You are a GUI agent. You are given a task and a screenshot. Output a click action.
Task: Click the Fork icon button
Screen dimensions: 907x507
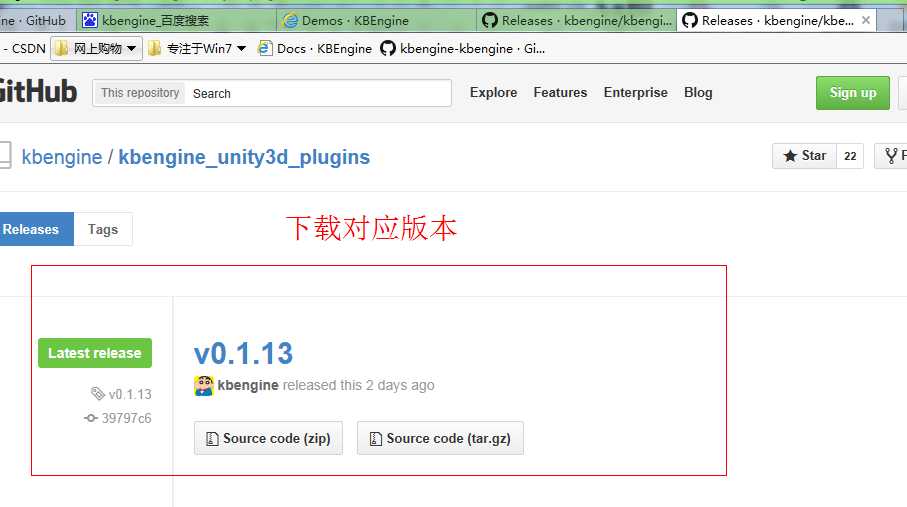click(x=891, y=156)
